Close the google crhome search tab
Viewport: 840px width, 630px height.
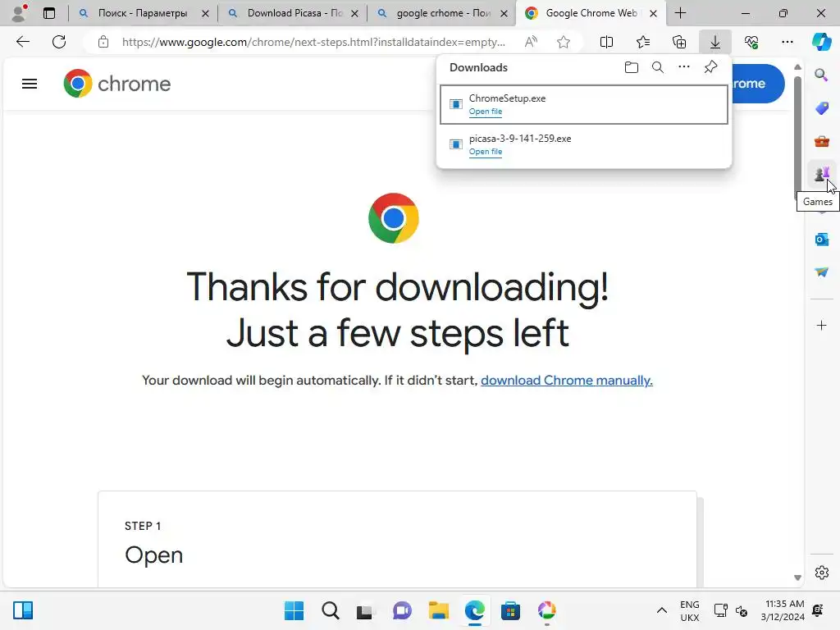[504, 13]
